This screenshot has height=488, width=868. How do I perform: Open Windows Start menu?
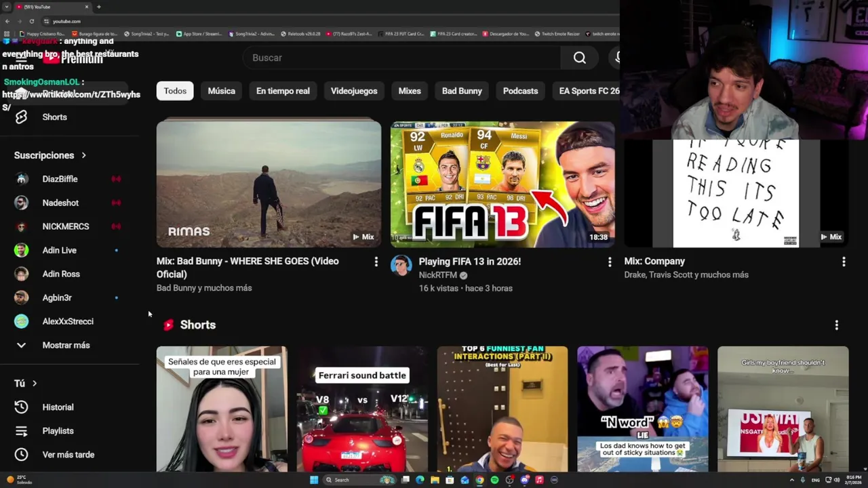[314, 480]
